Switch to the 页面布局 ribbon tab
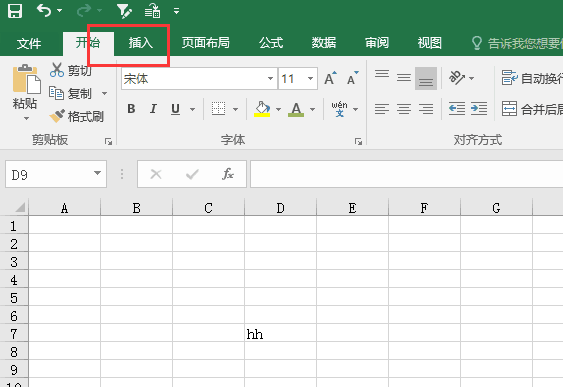Image resolution: width=563 pixels, height=387 pixels. (205, 43)
